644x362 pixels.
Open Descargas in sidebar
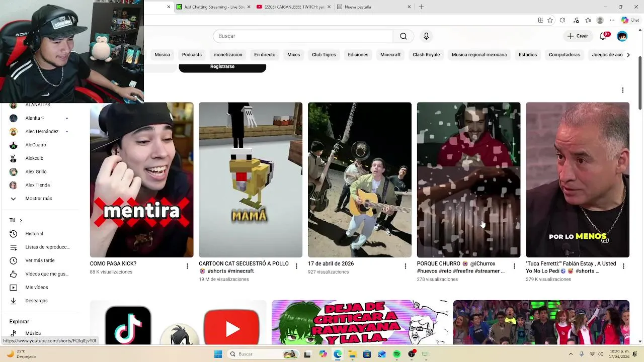pos(40,301)
